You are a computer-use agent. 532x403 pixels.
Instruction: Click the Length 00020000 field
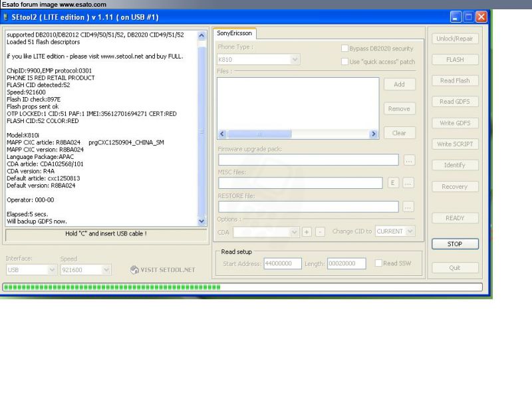point(346,263)
